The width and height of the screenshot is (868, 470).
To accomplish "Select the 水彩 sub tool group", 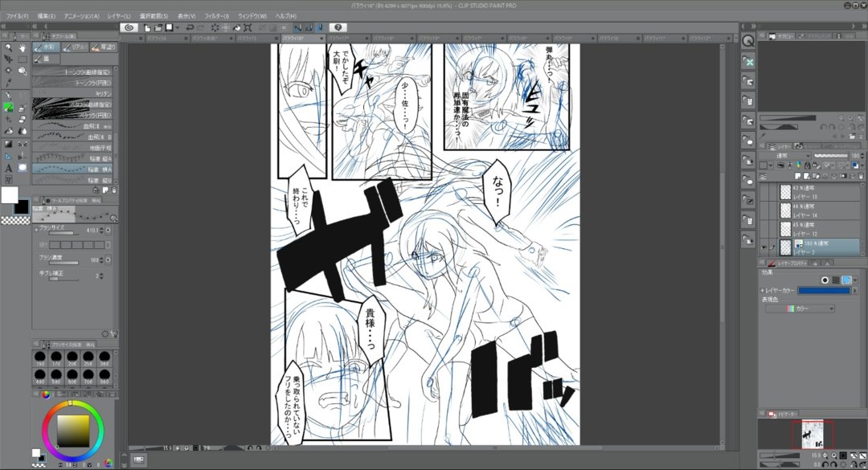I will point(46,47).
